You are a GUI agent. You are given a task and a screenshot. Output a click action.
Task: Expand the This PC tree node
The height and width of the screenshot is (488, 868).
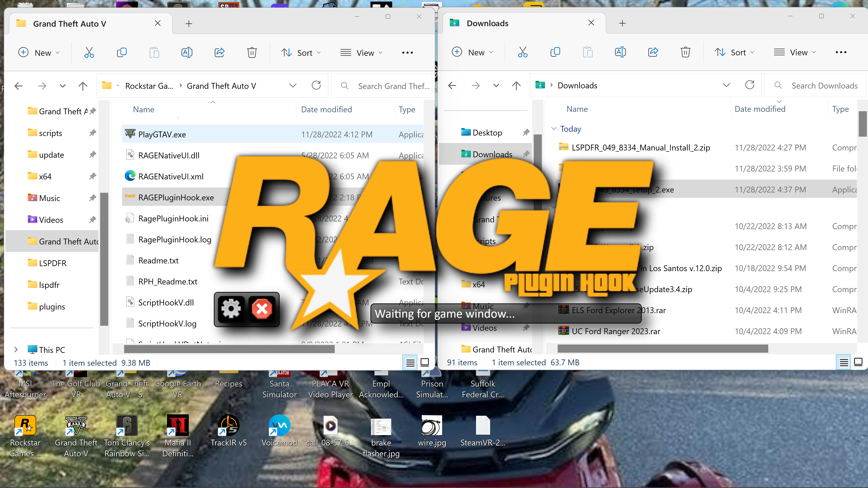(16, 350)
